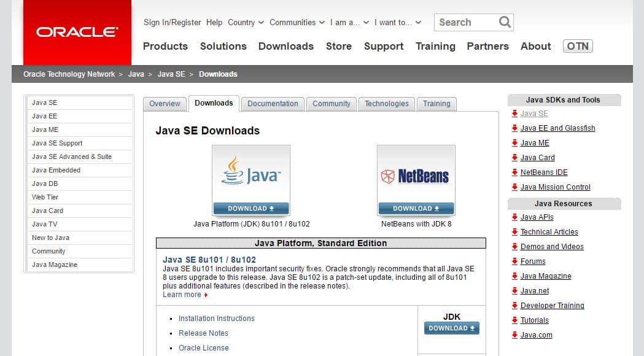
Task: Click the search magnifier icon
Action: [505, 22]
